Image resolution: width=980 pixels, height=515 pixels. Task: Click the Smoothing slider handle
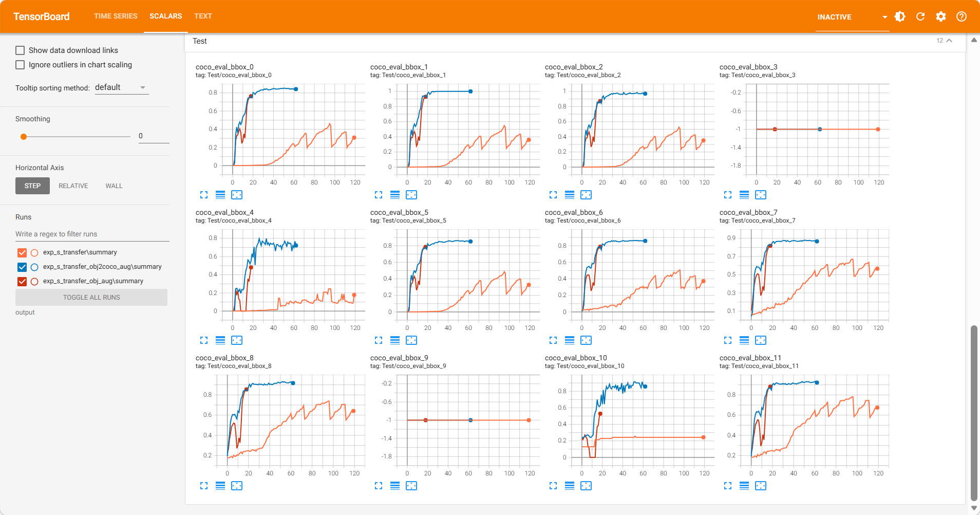(24, 137)
